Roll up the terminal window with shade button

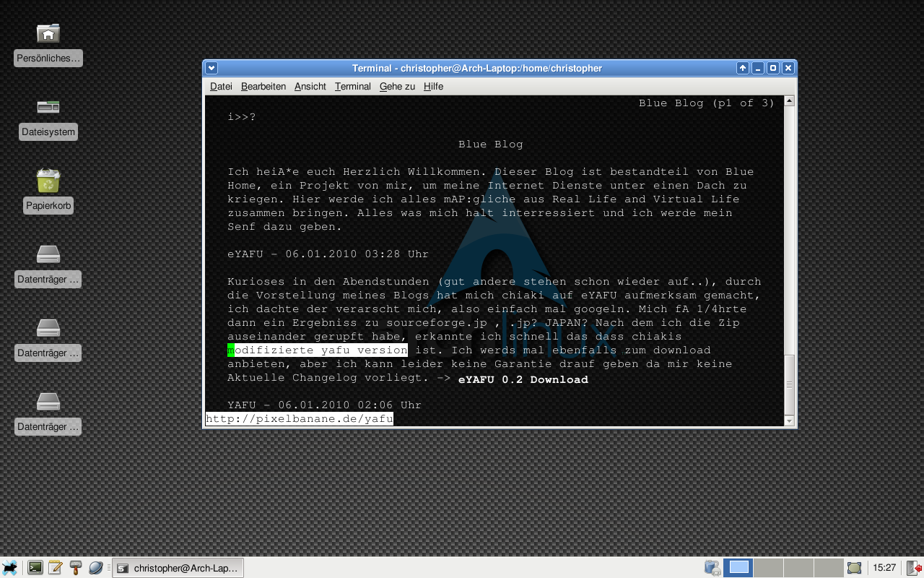coord(742,68)
